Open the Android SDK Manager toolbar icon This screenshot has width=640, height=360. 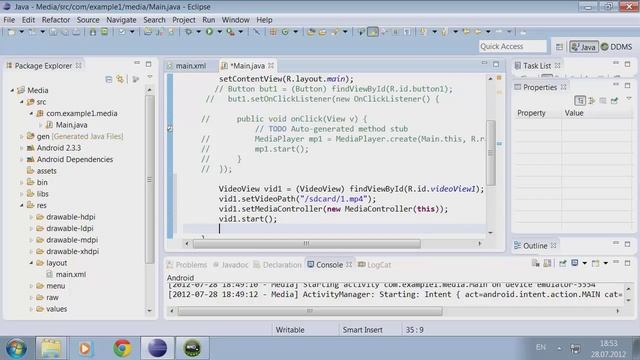93,31
